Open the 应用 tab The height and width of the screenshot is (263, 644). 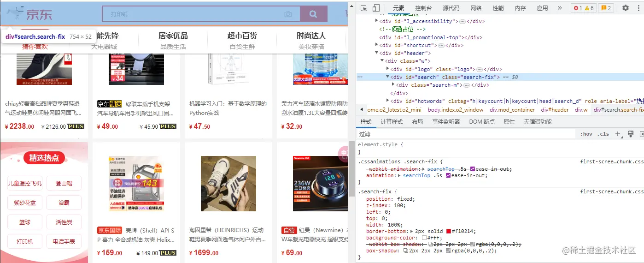542,8
